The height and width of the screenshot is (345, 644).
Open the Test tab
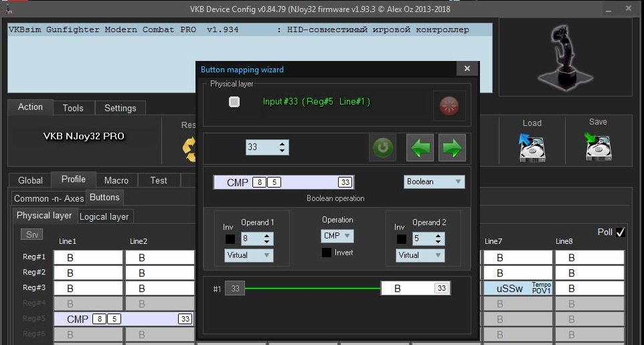click(159, 180)
